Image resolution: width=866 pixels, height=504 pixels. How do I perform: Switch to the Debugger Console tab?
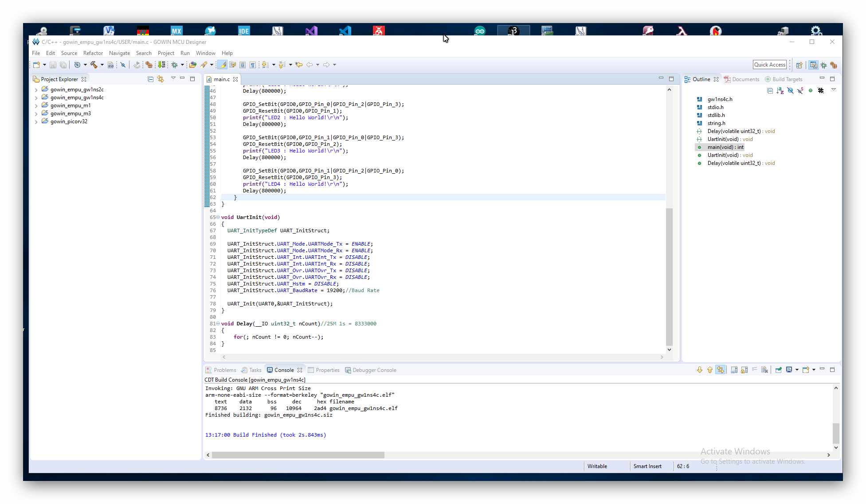click(x=370, y=370)
